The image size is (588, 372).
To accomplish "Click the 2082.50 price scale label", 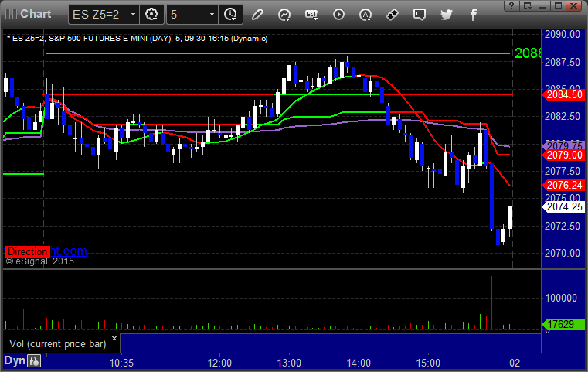I will 563,116.
